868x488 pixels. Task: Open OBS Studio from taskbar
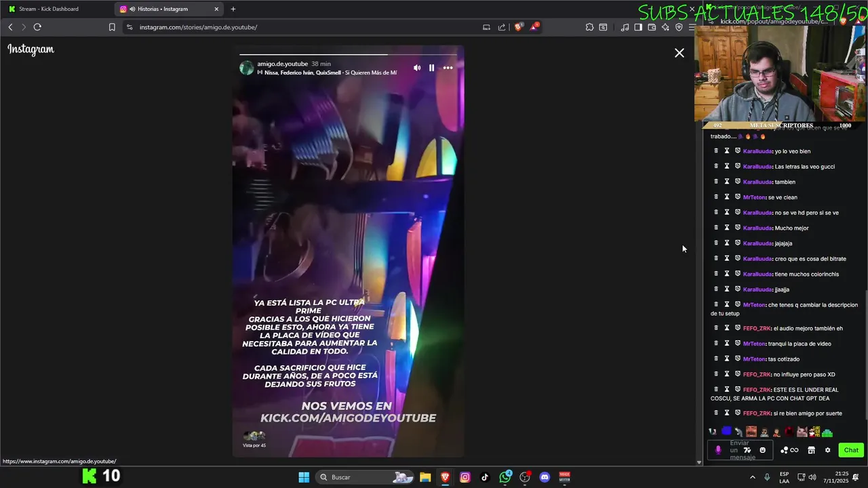(524, 477)
